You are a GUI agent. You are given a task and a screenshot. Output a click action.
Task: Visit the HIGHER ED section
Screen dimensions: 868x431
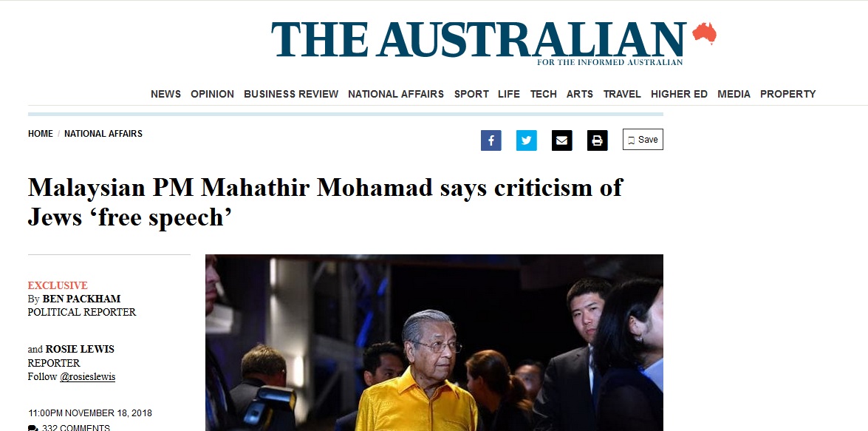[x=679, y=94]
